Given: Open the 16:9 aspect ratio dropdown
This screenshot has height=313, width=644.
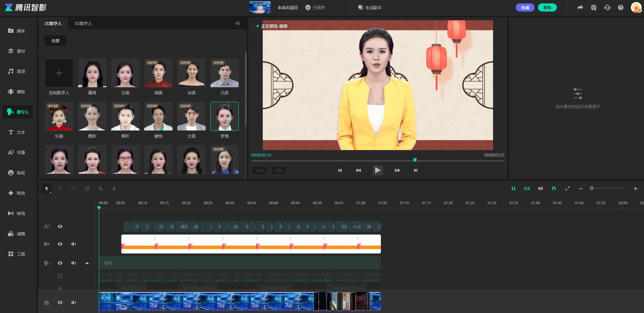Looking at the screenshot, I should (259, 170).
